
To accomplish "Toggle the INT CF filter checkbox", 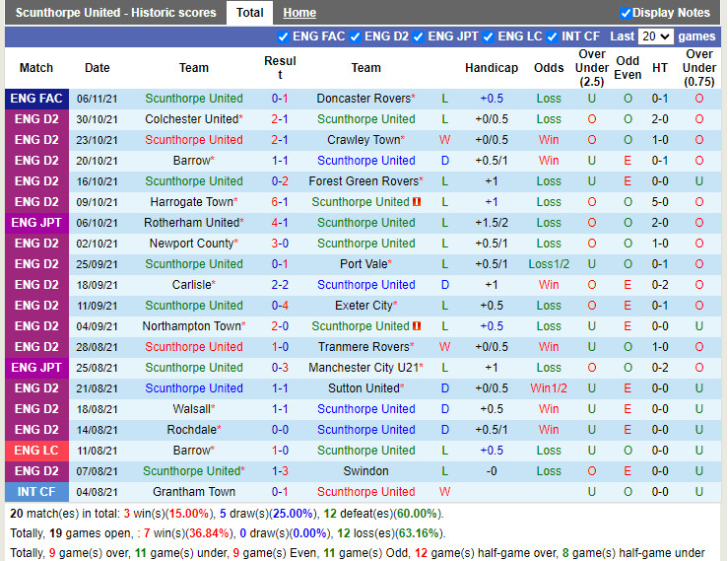I will click(x=552, y=36).
